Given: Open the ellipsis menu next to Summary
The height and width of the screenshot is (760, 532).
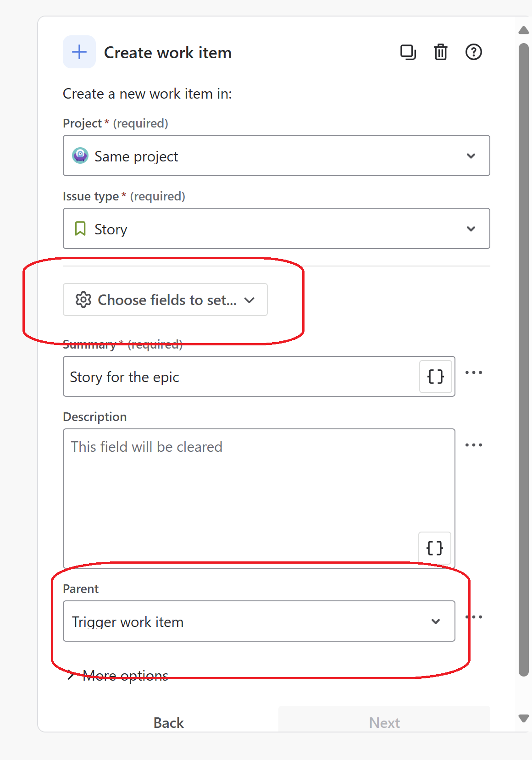Looking at the screenshot, I should pos(474,372).
